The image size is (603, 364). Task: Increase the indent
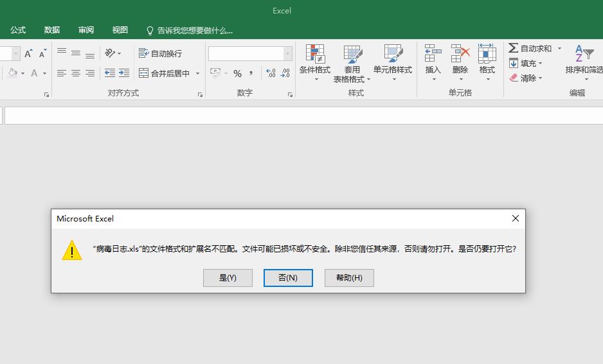pos(124,73)
